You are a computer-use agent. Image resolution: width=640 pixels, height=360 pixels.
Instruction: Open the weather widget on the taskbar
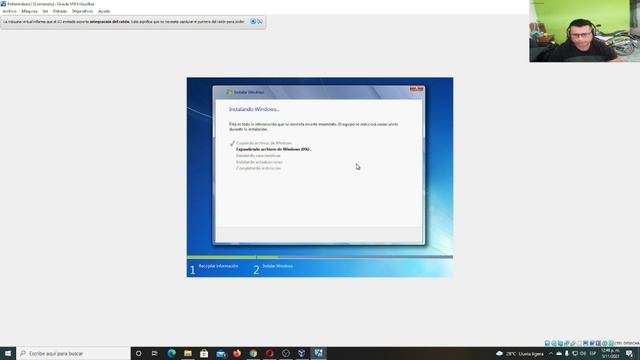[x=520, y=354]
